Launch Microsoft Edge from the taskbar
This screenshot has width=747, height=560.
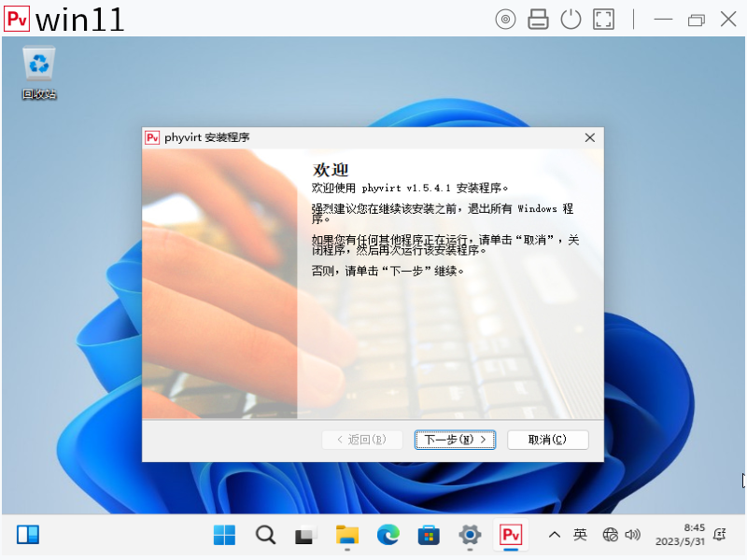388,535
